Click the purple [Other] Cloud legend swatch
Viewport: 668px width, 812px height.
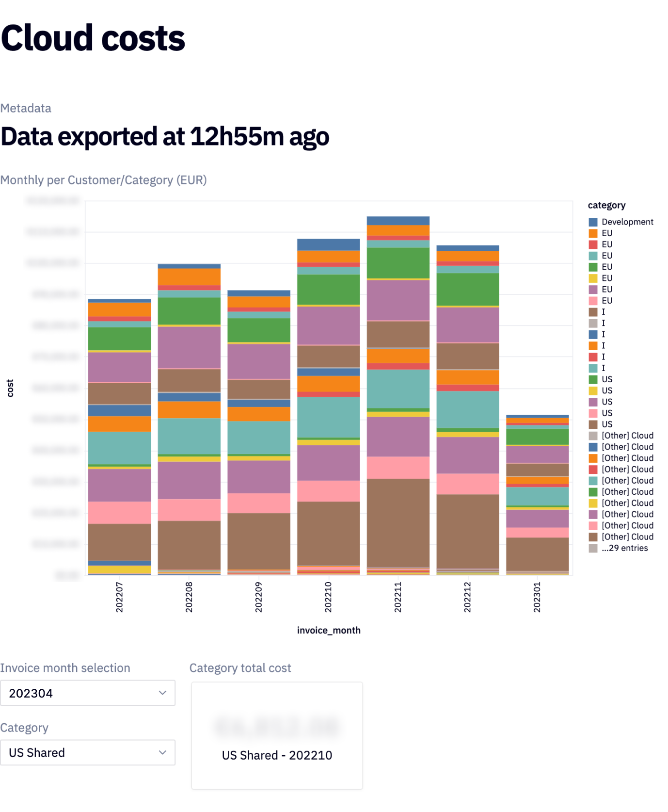pyautogui.click(x=593, y=515)
